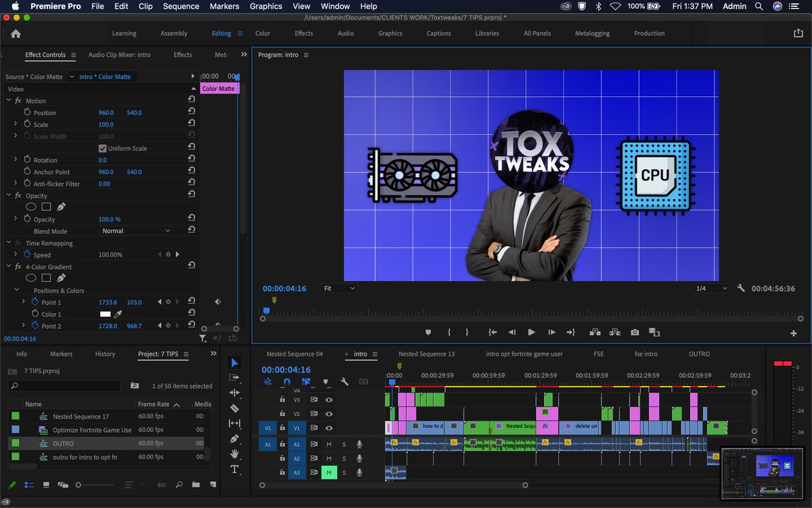Select the Hand tool
The image size is (812, 508).
pos(235,454)
